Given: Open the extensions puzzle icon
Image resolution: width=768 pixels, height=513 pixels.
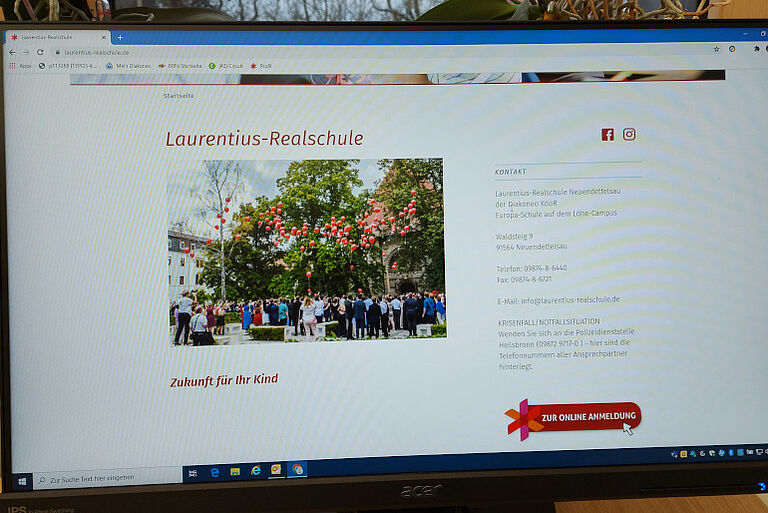Looking at the screenshot, I should point(756,49).
